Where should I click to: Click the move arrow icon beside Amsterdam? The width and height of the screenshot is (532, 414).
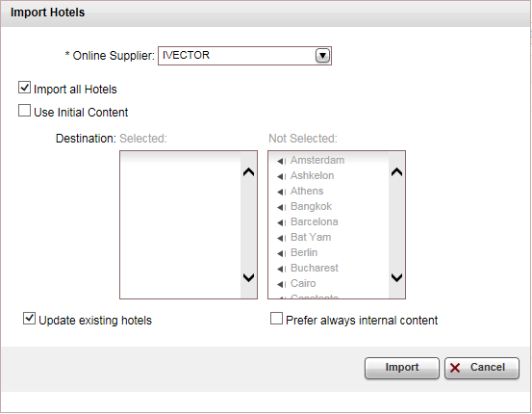(x=281, y=161)
